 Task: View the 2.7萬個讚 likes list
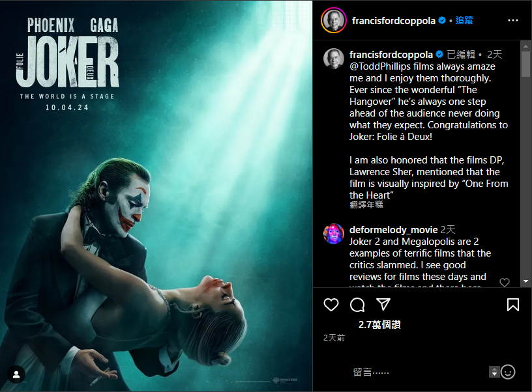click(x=379, y=324)
